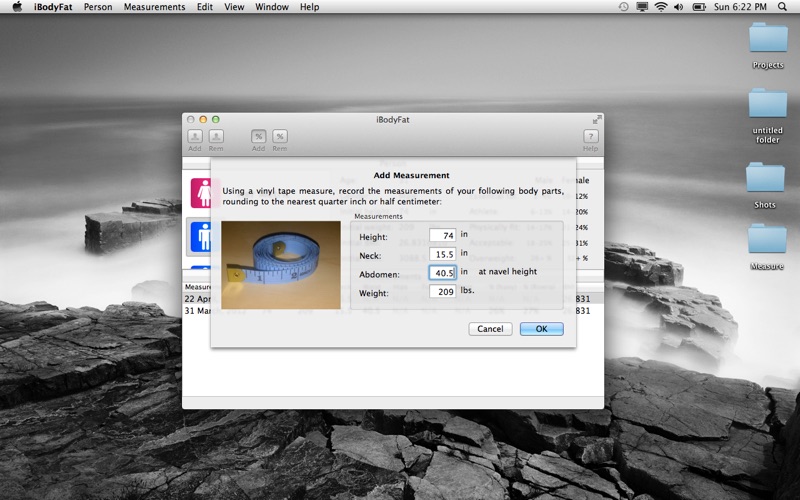Click the Add Measurement dialog title

(411, 175)
